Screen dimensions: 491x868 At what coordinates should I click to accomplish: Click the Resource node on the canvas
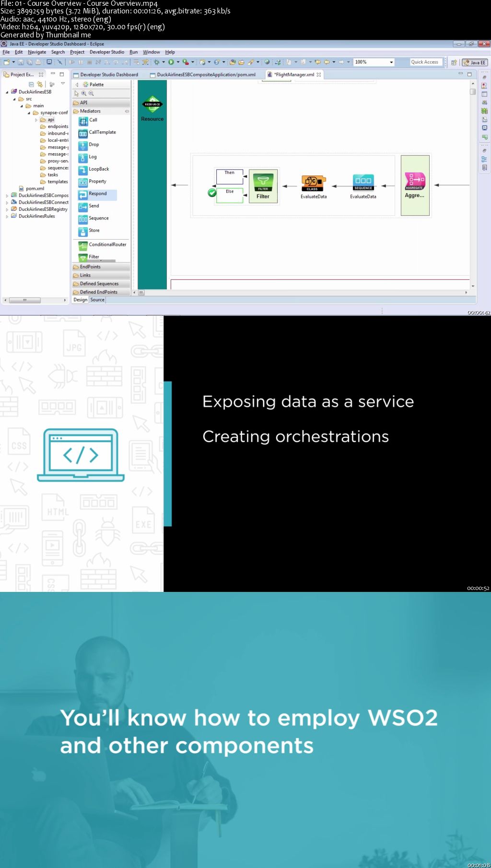pos(152,109)
